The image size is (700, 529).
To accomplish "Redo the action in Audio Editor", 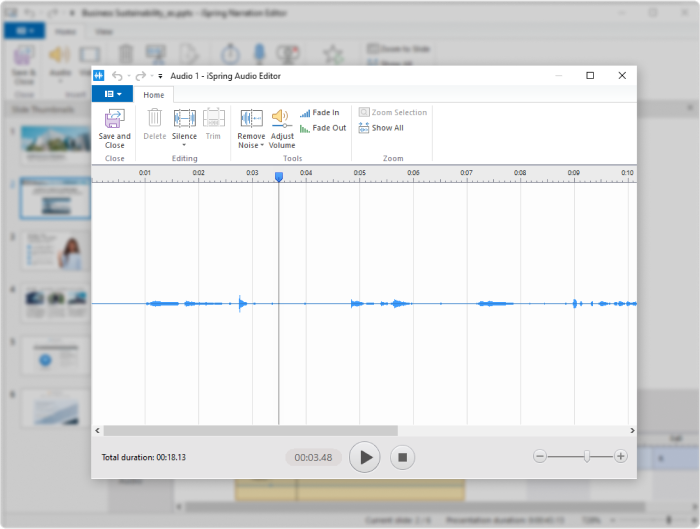I will (x=141, y=76).
